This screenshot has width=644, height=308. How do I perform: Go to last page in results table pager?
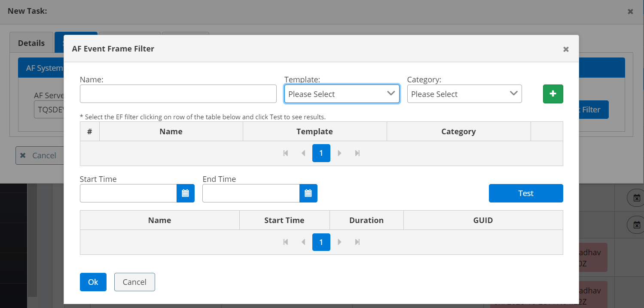tap(357, 242)
